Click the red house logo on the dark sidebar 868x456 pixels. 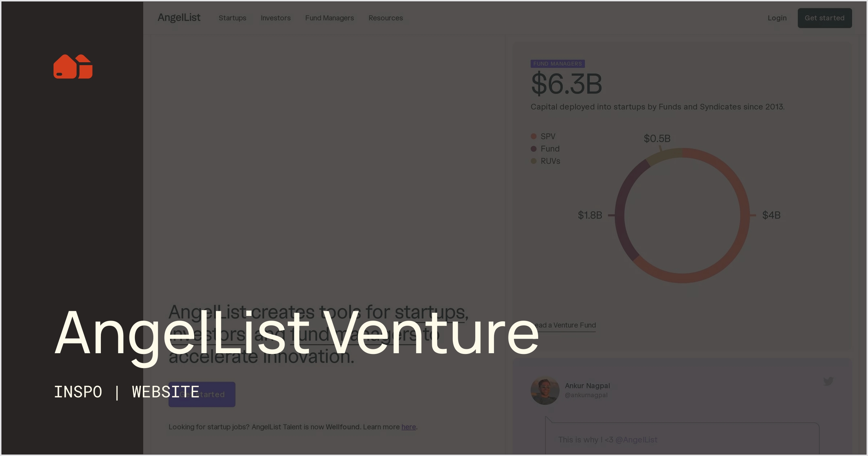click(x=72, y=67)
